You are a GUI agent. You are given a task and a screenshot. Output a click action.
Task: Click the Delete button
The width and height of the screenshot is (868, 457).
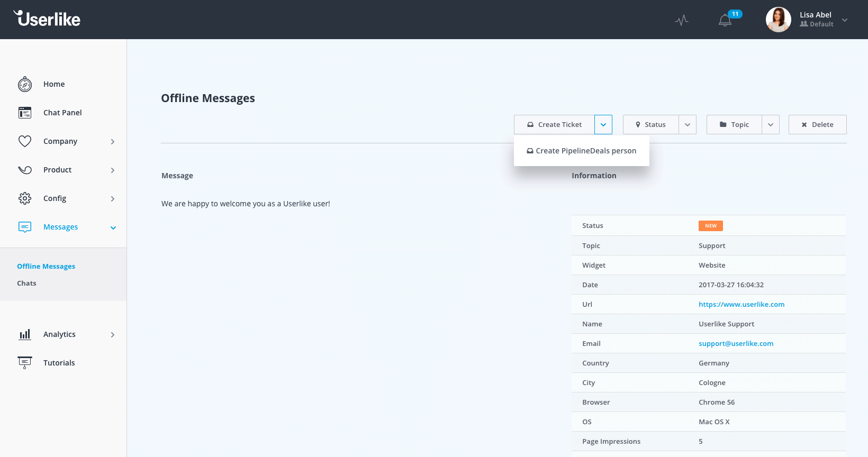[817, 124]
